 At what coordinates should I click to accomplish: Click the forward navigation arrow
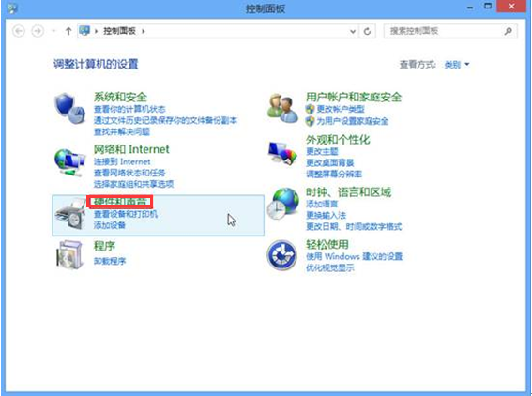pos(38,31)
